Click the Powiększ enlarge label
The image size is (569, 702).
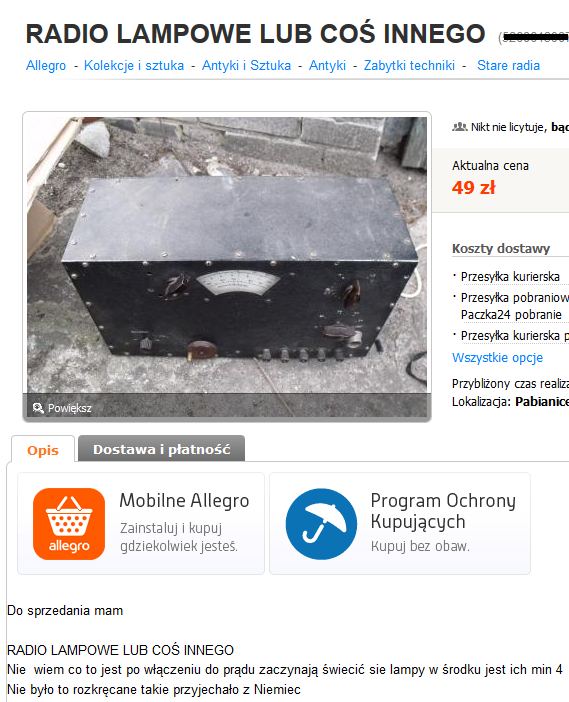[70, 408]
